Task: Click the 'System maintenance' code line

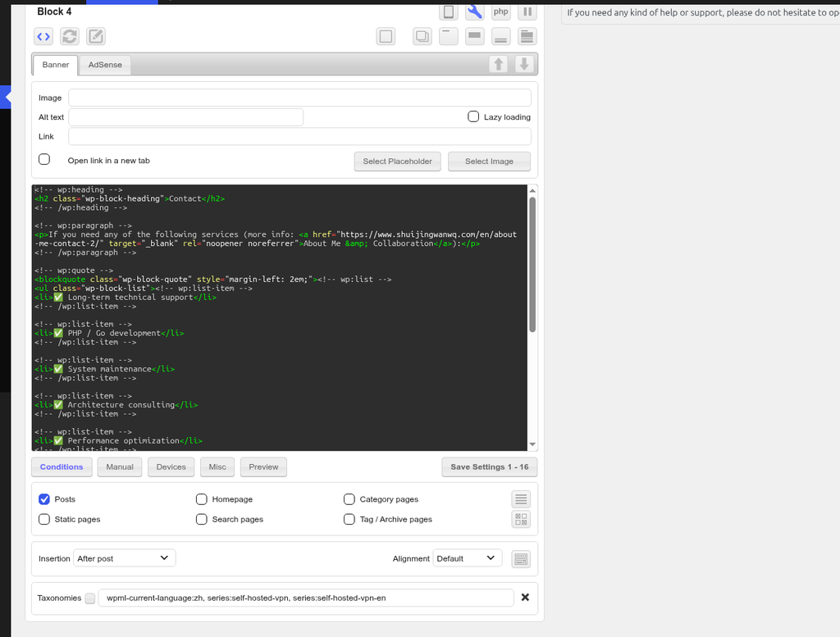Action: [x=104, y=369]
